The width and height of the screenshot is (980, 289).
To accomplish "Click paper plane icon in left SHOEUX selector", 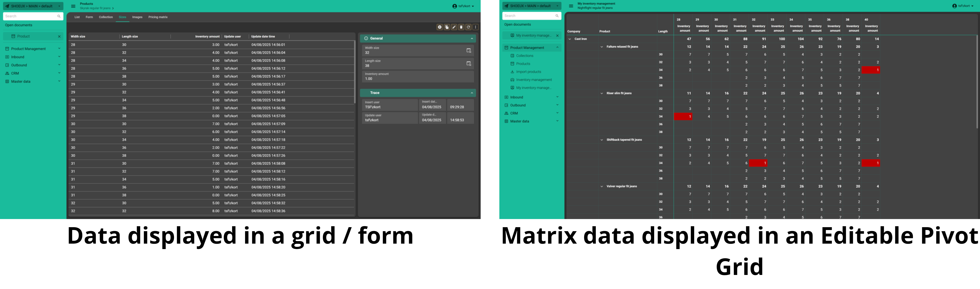I will (7, 6).
